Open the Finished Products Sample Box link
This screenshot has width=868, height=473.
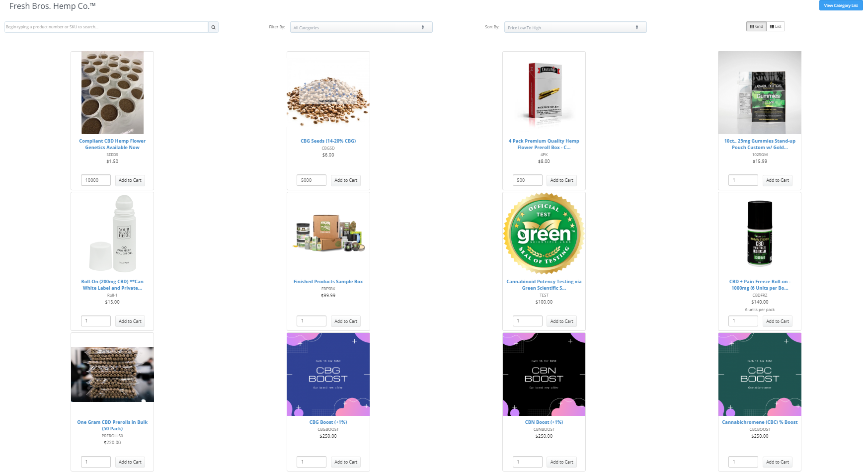tap(328, 282)
